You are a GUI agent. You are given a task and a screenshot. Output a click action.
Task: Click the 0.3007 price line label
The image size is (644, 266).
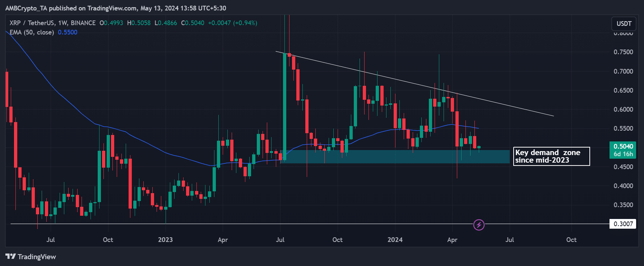[623, 224]
